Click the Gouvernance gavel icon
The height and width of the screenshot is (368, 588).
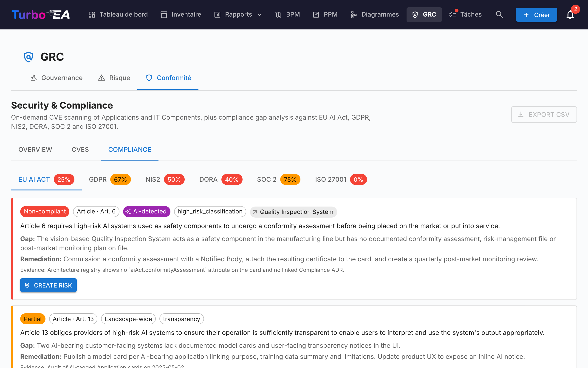[x=34, y=78]
